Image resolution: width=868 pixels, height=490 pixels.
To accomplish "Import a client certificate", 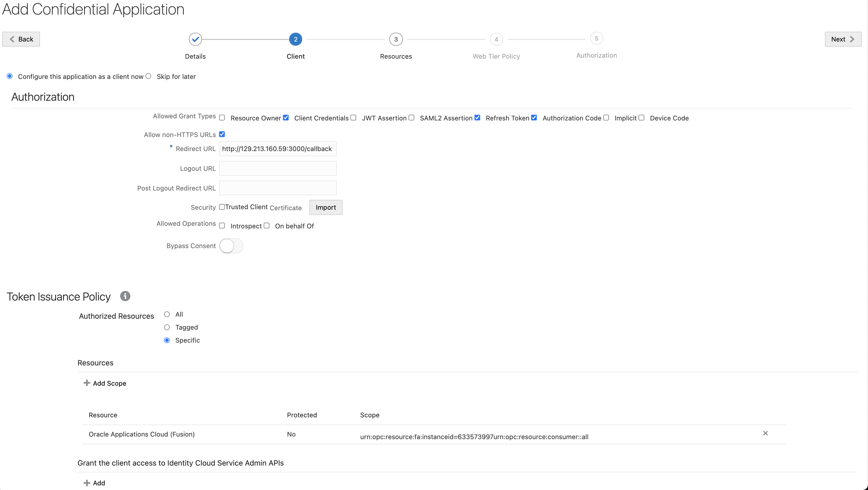I will (325, 207).
